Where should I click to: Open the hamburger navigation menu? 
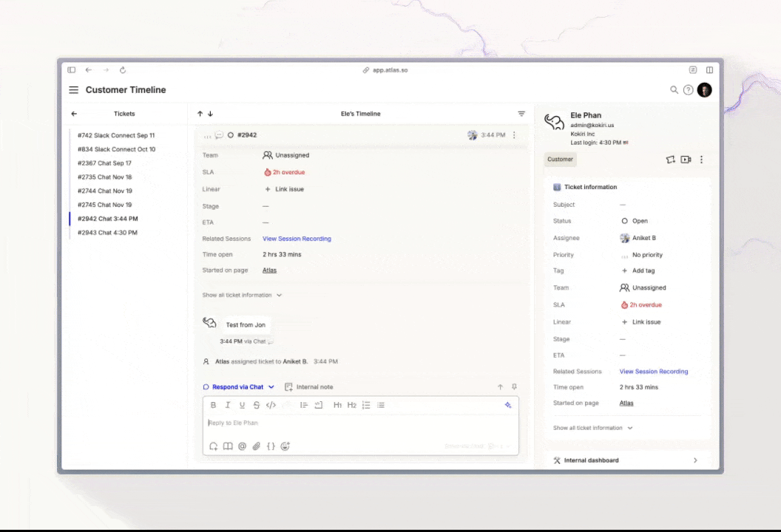(73, 90)
